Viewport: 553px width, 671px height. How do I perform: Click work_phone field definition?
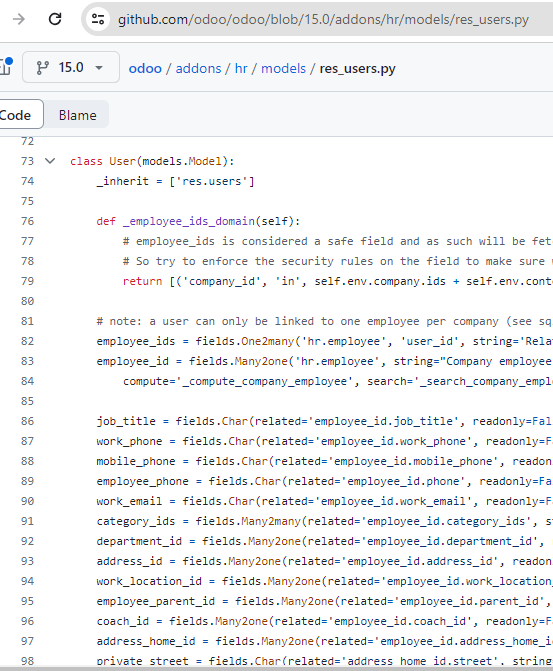[324, 441]
